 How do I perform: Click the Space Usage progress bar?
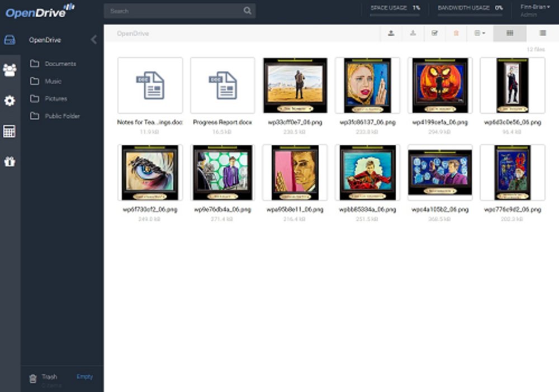(x=395, y=15)
